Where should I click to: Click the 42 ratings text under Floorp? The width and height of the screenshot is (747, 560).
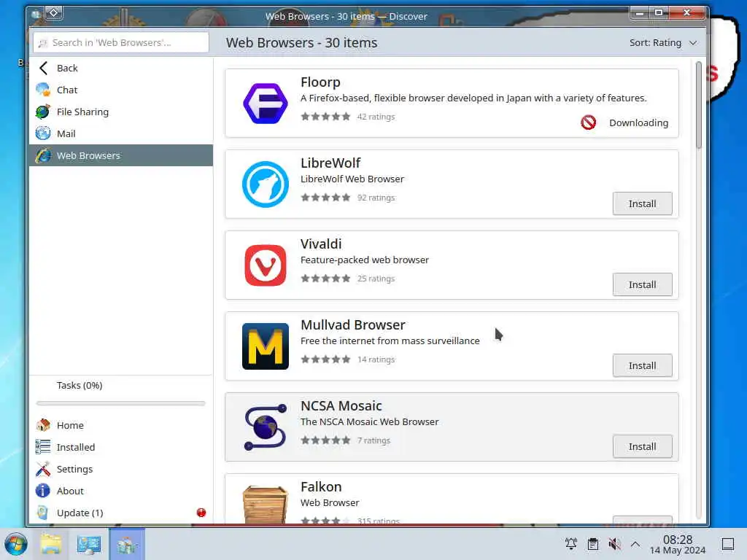point(376,117)
